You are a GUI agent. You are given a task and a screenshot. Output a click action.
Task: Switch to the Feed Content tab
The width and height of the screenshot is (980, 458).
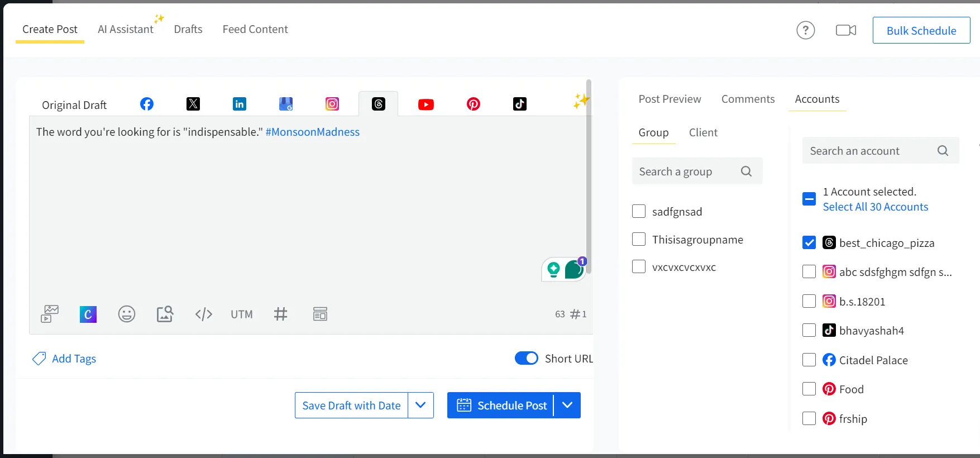pos(255,30)
